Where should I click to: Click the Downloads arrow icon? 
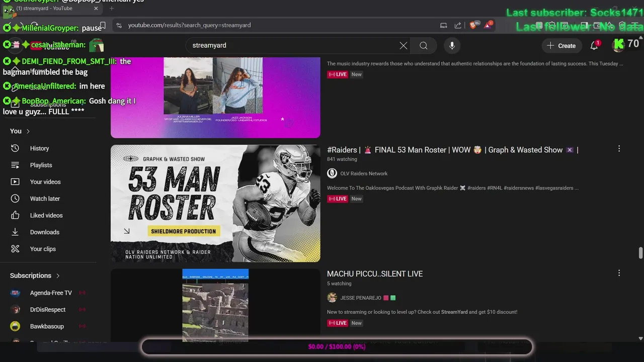tap(15, 232)
